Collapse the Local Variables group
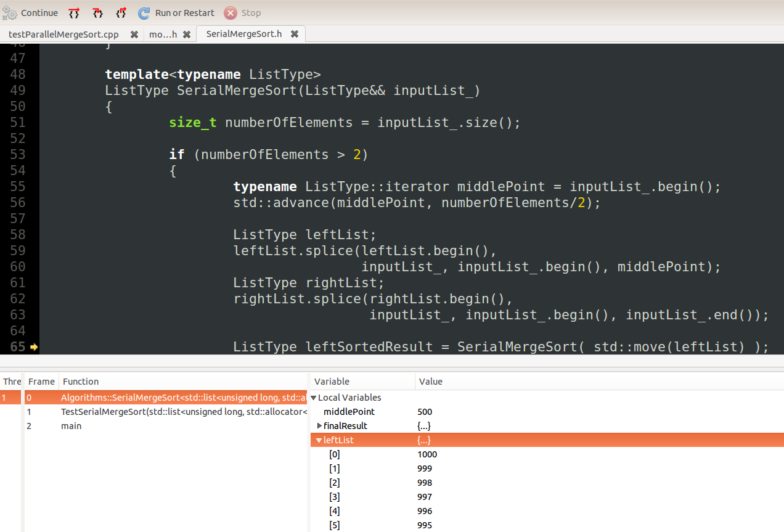The image size is (784, 532). tap(313, 397)
